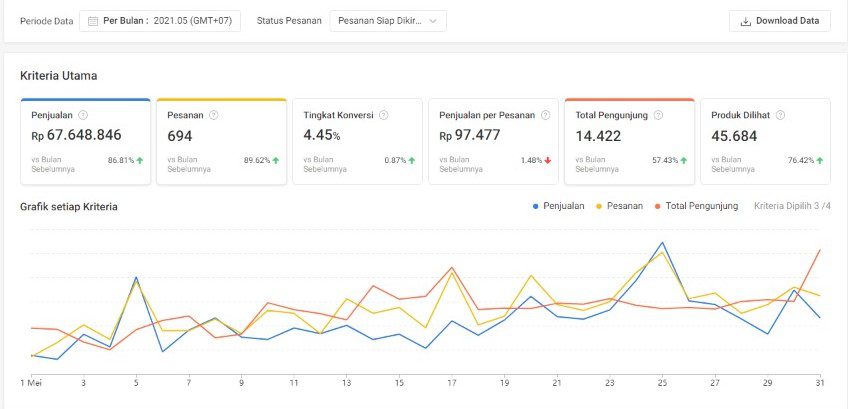Click the "Rp 97.477" value

(x=470, y=135)
